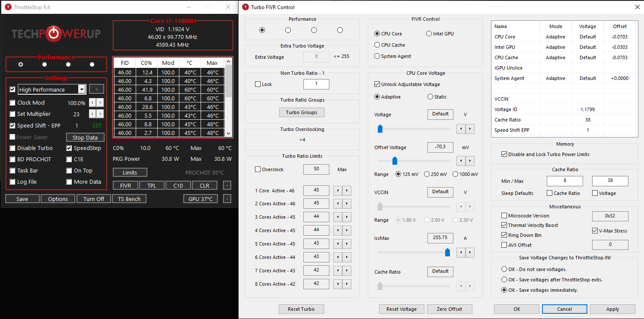
Task: Uncheck Speed Shift - EPP
Action: [13, 126]
